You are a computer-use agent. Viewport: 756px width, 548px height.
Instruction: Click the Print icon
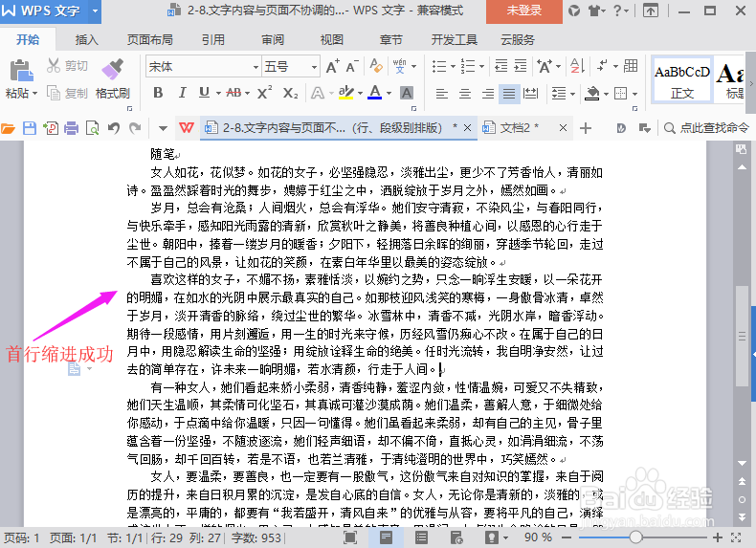[72, 128]
